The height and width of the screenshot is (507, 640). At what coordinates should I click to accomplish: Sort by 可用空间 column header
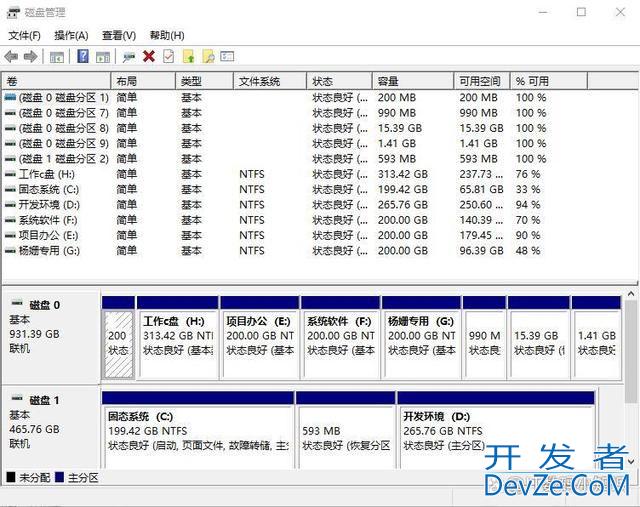[x=482, y=81]
